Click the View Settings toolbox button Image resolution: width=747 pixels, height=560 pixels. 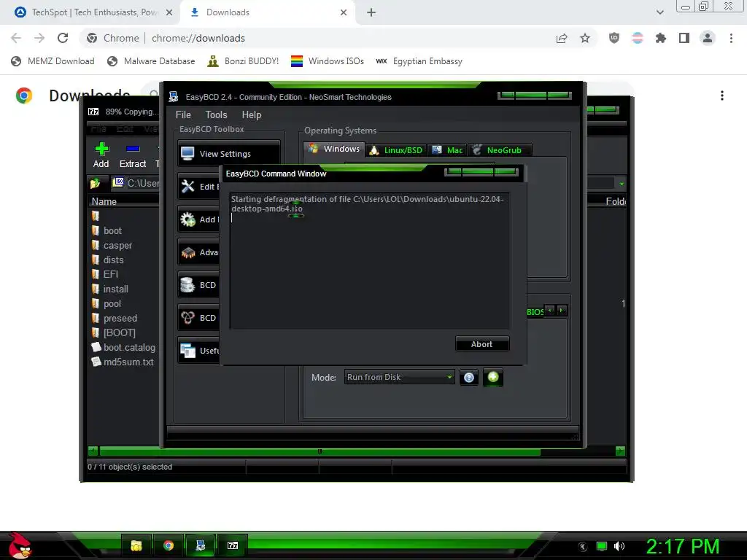point(228,153)
